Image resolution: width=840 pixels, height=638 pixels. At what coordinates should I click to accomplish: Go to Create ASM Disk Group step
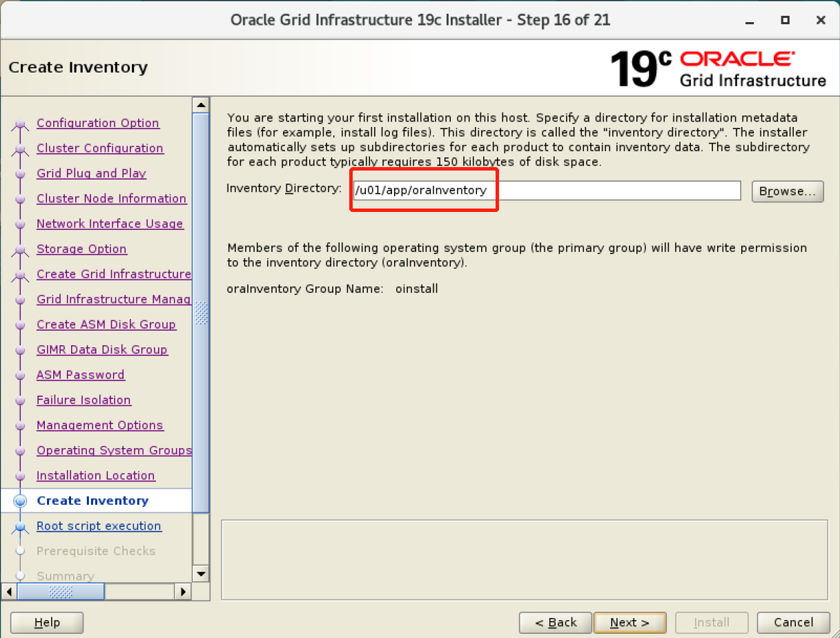tap(106, 325)
